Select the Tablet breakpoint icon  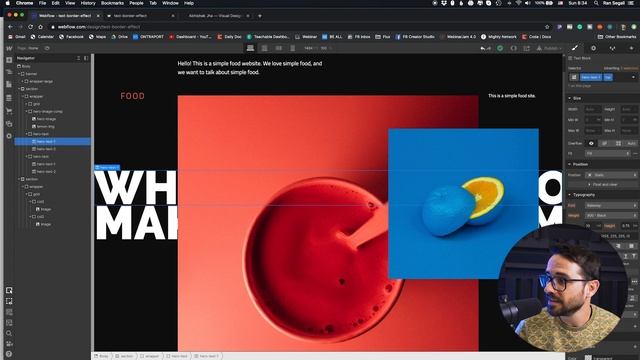pos(264,48)
